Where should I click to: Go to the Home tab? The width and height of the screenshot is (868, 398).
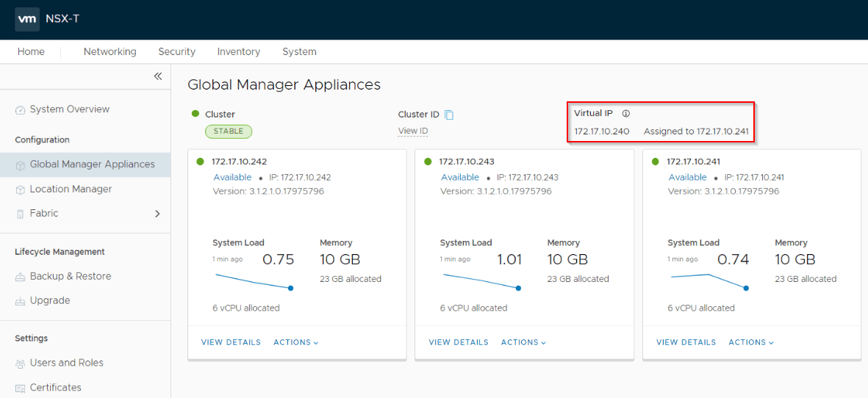(x=31, y=51)
